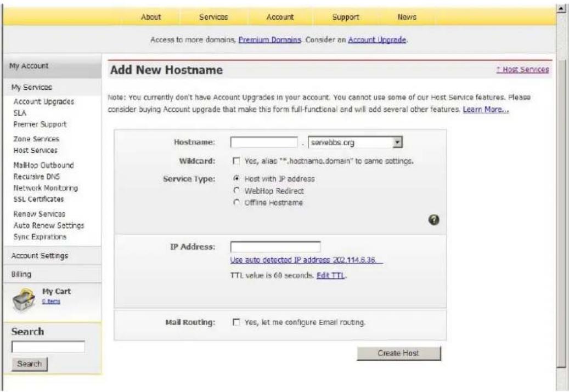Expand the My Services sidebar section

point(52,87)
